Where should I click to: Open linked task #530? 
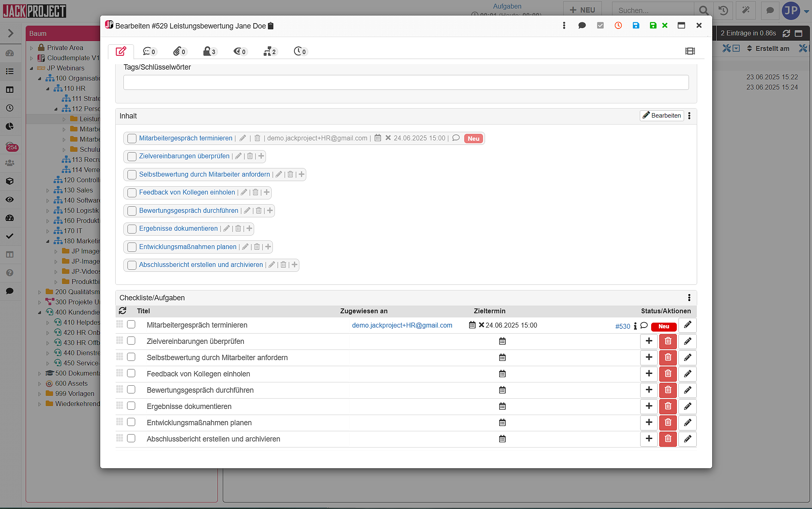(623, 326)
